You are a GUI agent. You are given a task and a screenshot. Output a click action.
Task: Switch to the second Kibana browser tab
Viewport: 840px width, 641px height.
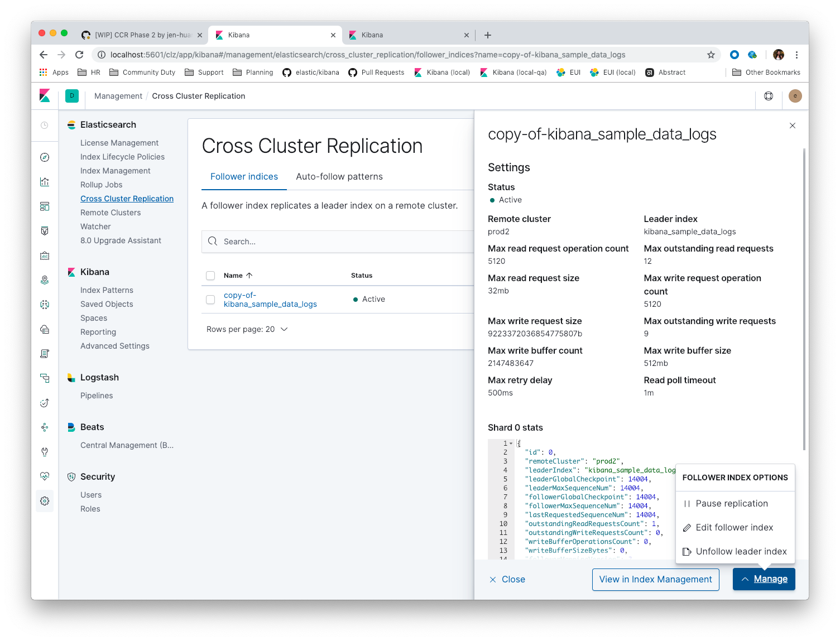pyautogui.click(x=409, y=35)
